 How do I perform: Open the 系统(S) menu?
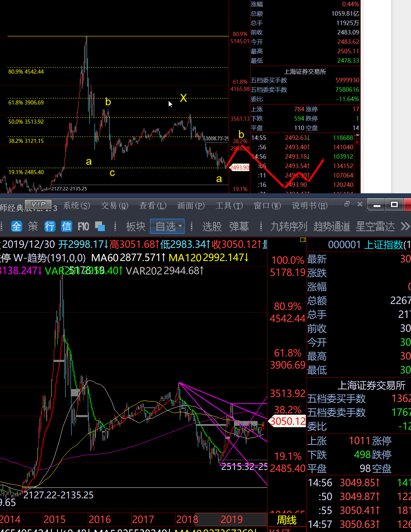point(77,206)
